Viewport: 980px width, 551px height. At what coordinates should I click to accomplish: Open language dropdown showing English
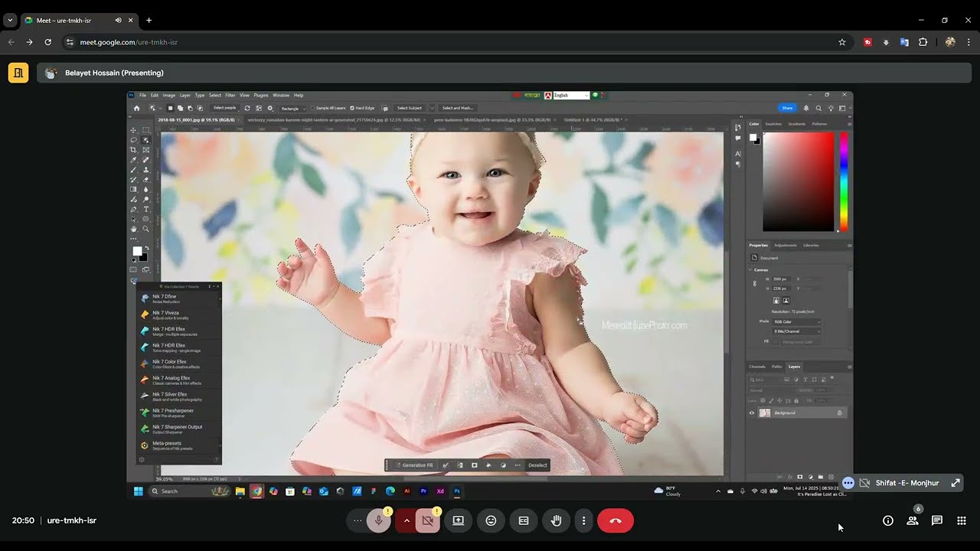571,96
